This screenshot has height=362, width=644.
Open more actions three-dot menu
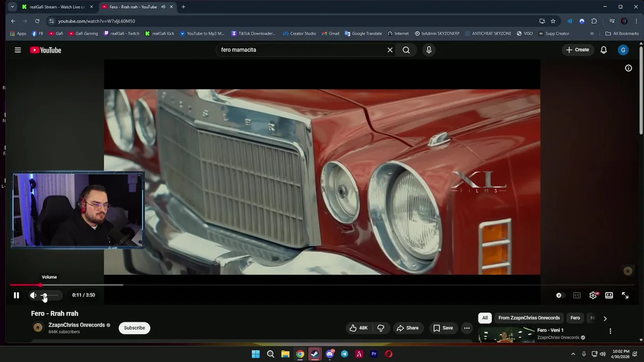tap(467, 328)
